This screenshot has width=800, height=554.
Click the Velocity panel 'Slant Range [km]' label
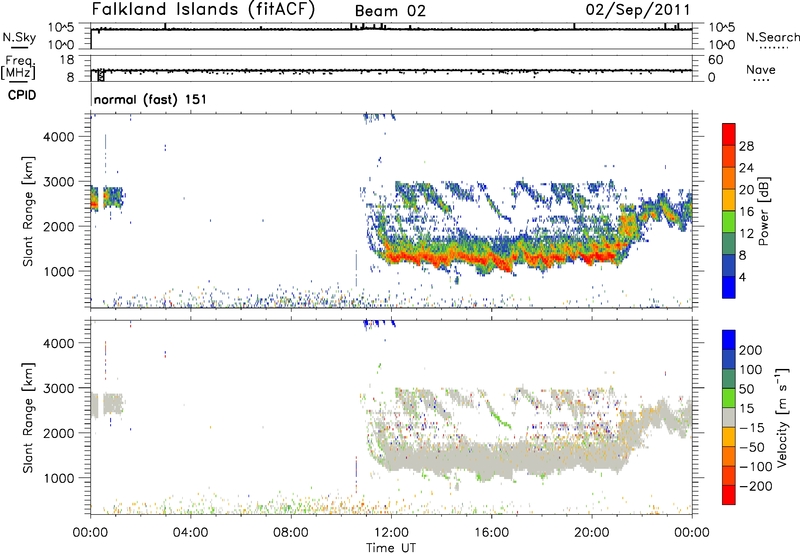click(x=28, y=418)
